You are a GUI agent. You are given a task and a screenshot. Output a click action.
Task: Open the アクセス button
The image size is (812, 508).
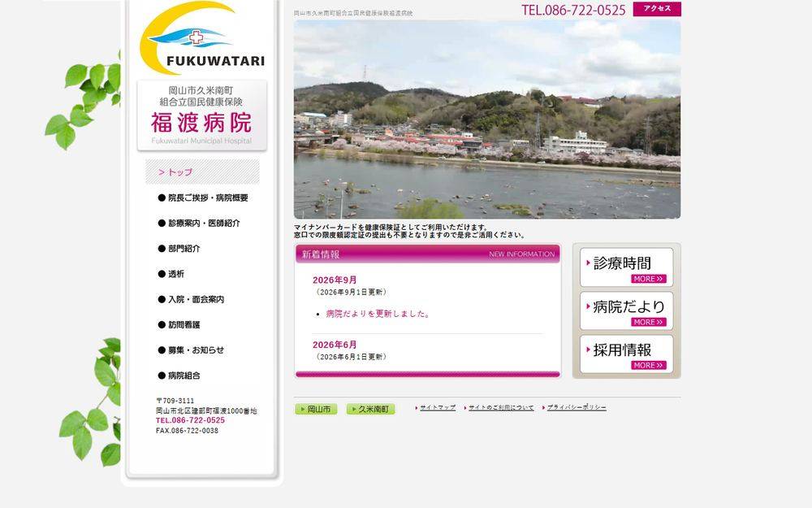coord(657,9)
